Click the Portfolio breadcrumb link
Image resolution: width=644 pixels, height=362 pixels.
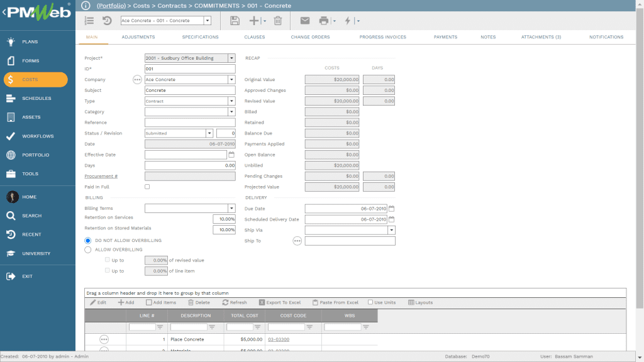click(111, 6)
